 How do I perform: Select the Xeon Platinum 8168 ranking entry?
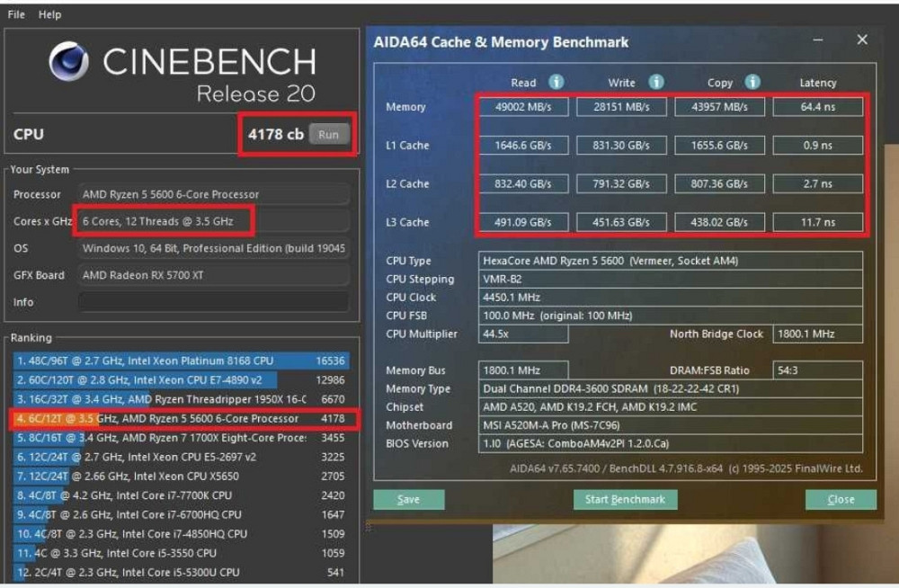click(180, 361)
